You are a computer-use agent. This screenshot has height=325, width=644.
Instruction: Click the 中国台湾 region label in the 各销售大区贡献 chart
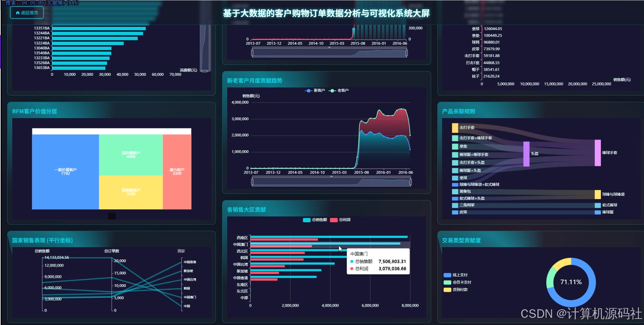tap(241, 265)
